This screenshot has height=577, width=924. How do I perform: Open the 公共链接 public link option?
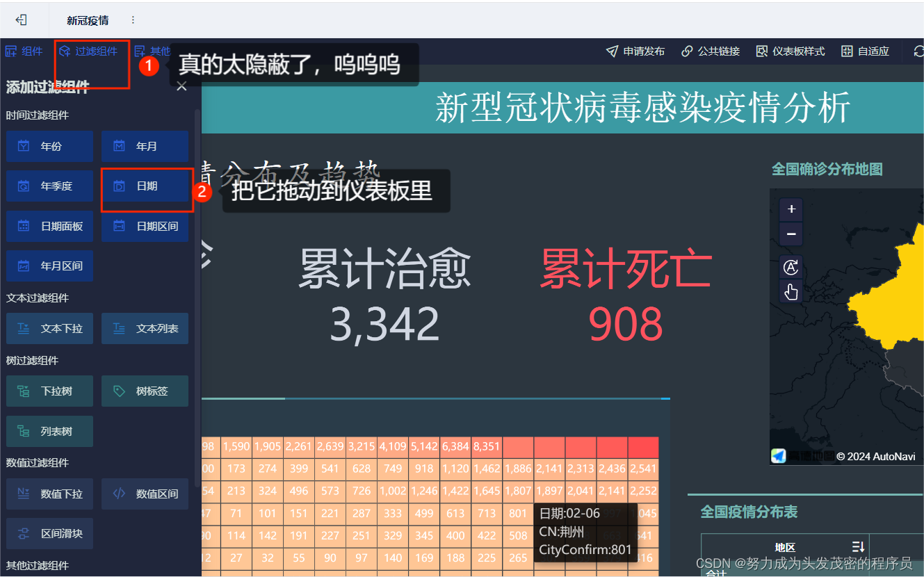coord(710,51)
